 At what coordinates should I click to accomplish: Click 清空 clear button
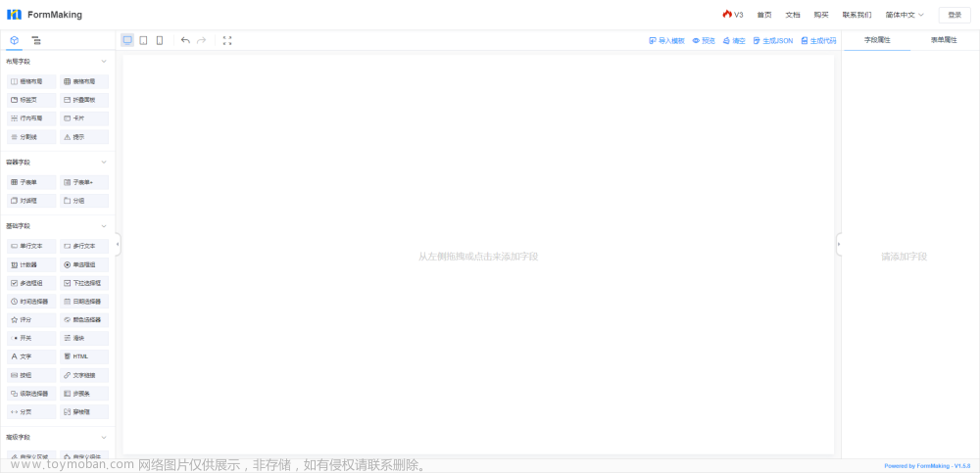click(734, 40)
